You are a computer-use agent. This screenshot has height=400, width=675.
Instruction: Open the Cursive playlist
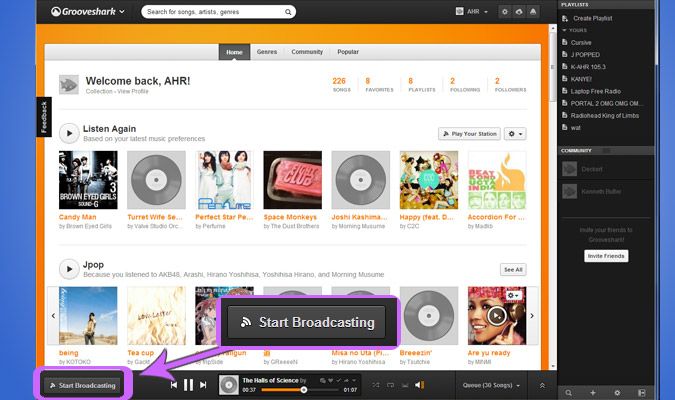click(581, 43)
